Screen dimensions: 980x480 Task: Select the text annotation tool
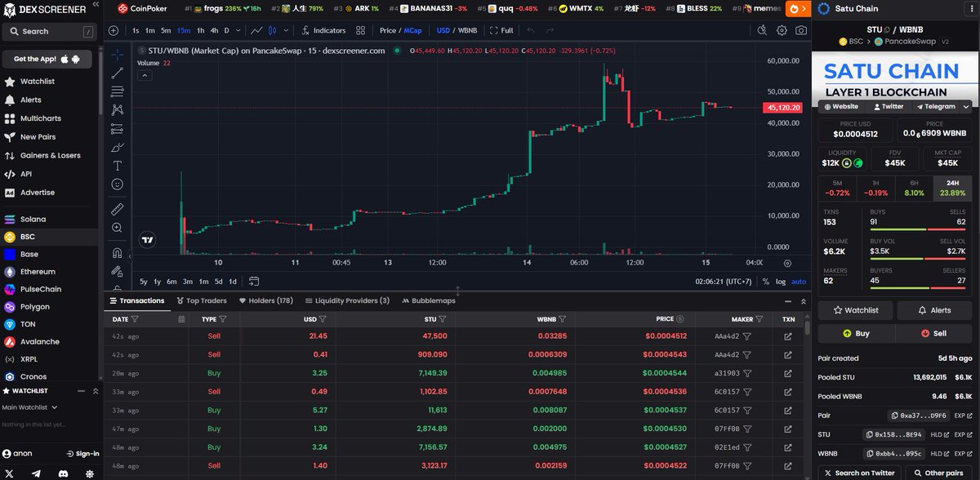coord(117,165)
